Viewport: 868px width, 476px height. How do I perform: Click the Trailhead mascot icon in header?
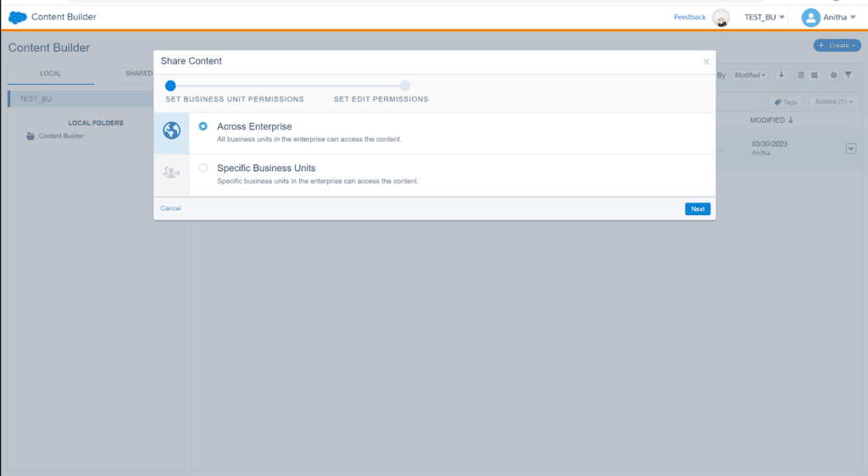(x=721, y=18)
